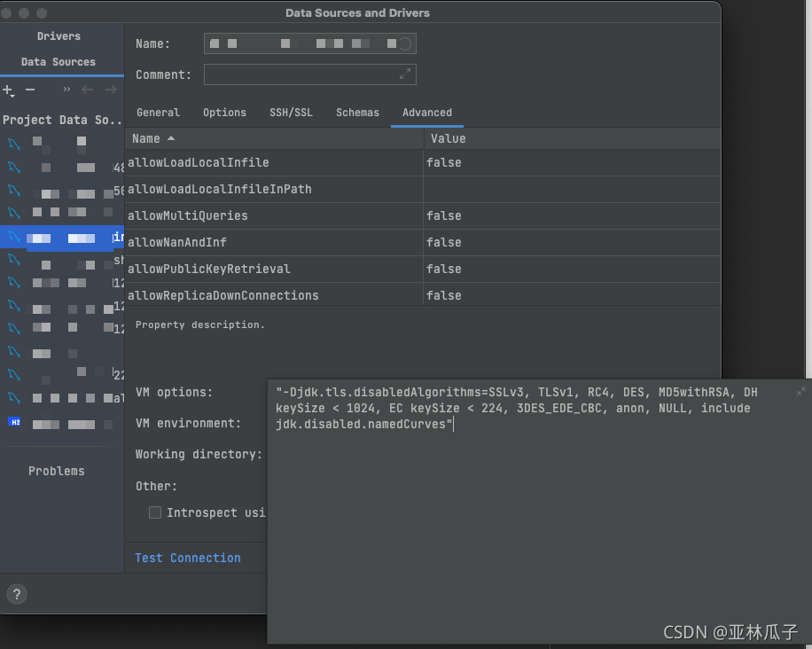Click the expand icon in Comment field
Viewport: 812px width, 649px height.
click(x=405, y=74)
